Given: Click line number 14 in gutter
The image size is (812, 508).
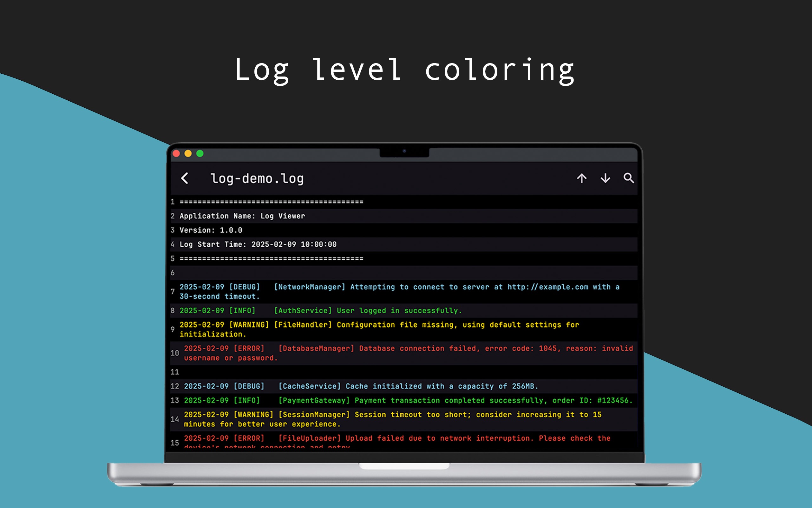Looking at the screenshot, I should pos(175,419).
